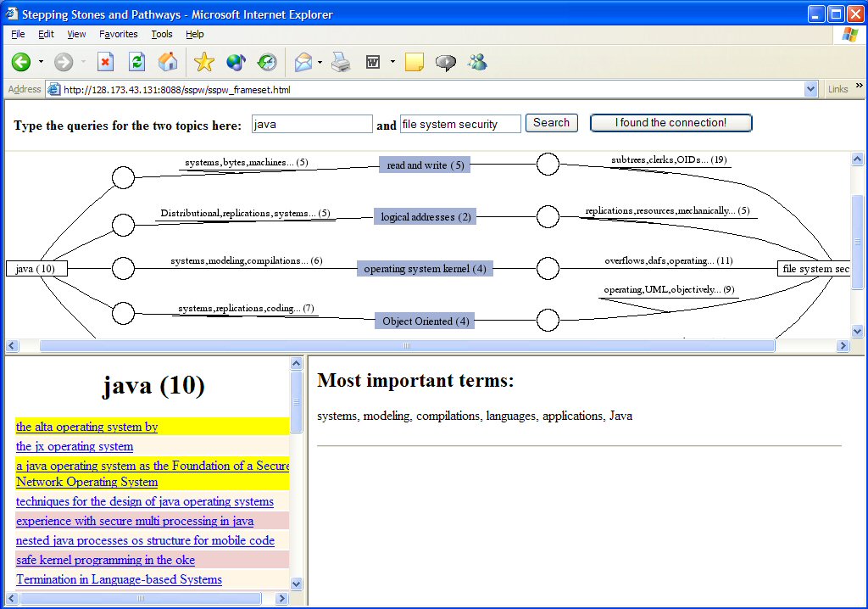Click the Internet Explorer title bar icon
Image resolution: width=868 pixels, height=609 pixels.
point(12,14)
